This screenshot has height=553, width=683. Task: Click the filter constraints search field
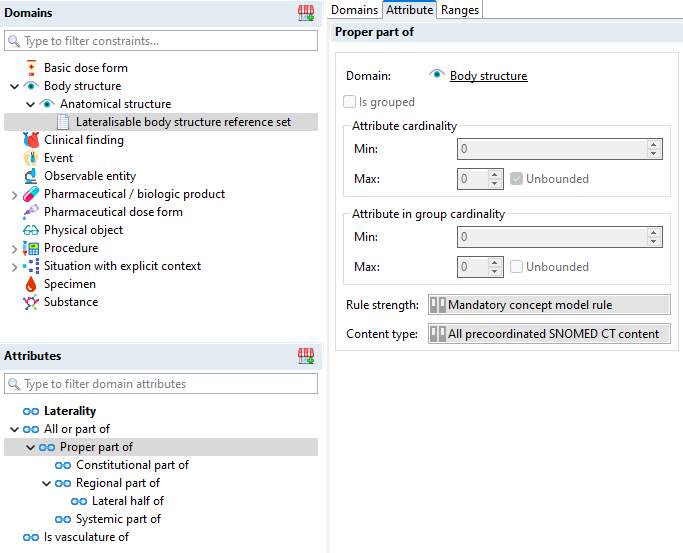click(160, 41)
